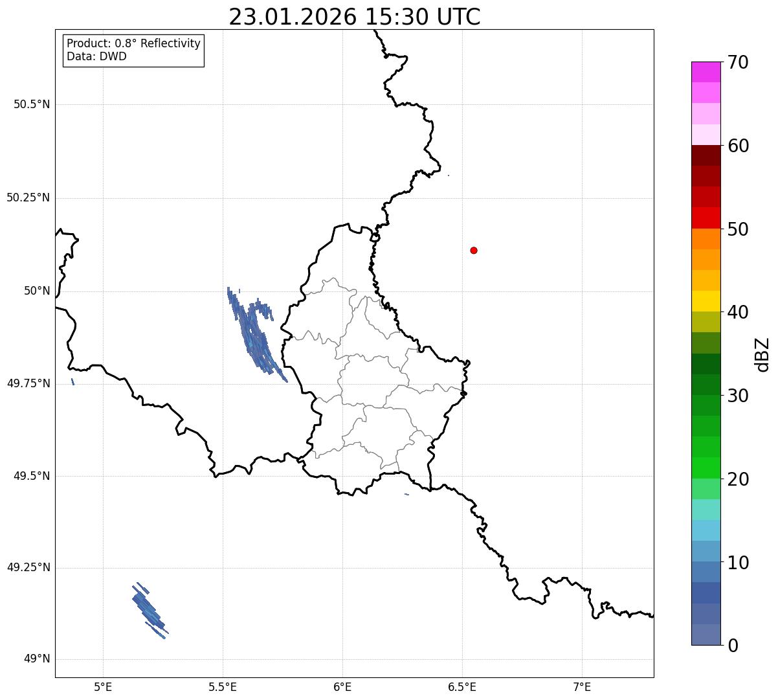Click the 50.5°N latitude tick label
The width and height of the screenshot is (778, 700).
32,104
